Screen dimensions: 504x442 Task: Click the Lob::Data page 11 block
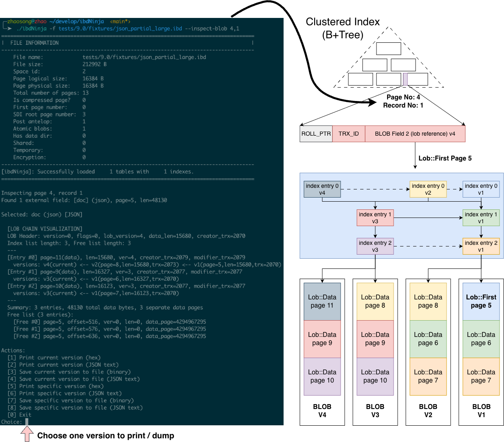pos(322,301)
